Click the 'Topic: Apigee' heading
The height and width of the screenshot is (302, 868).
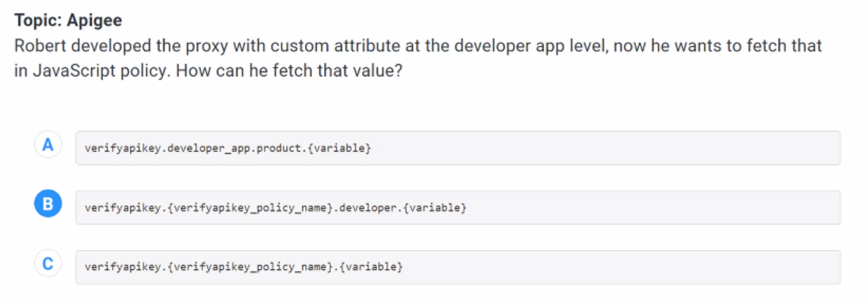68,20
